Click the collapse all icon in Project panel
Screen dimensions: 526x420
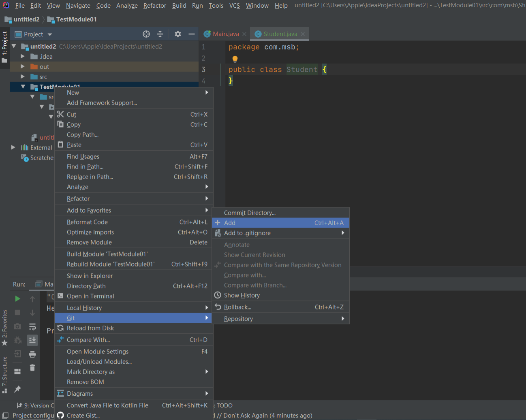160,34
